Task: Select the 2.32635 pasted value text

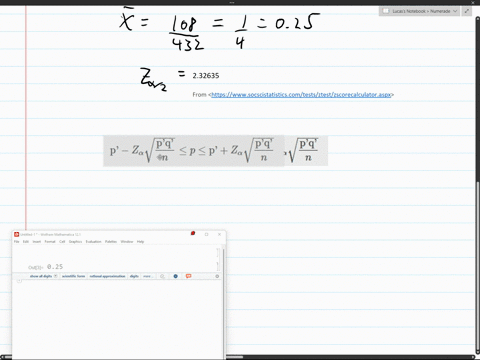Action: click(x=206, y=76)
